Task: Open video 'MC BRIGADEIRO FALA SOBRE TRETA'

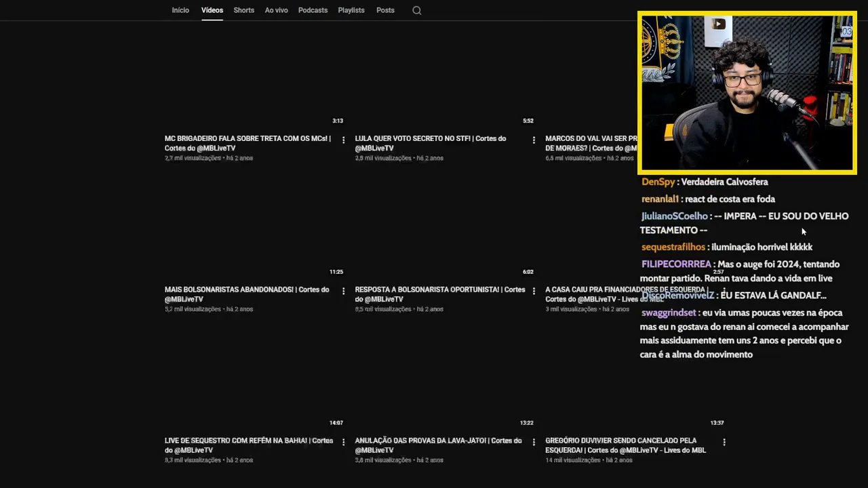Action: (x=248, y=143)
